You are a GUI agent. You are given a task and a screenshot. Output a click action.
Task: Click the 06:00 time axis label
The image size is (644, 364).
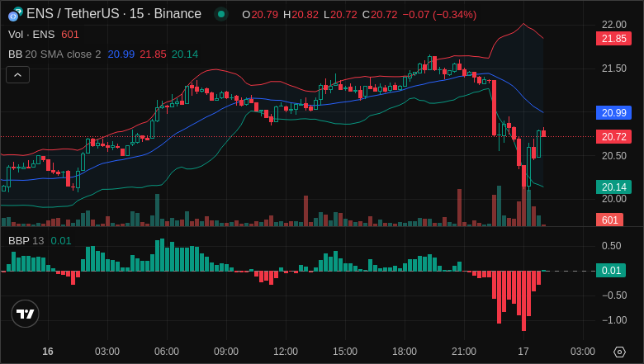pyautogui.click(x=167, y=352)
